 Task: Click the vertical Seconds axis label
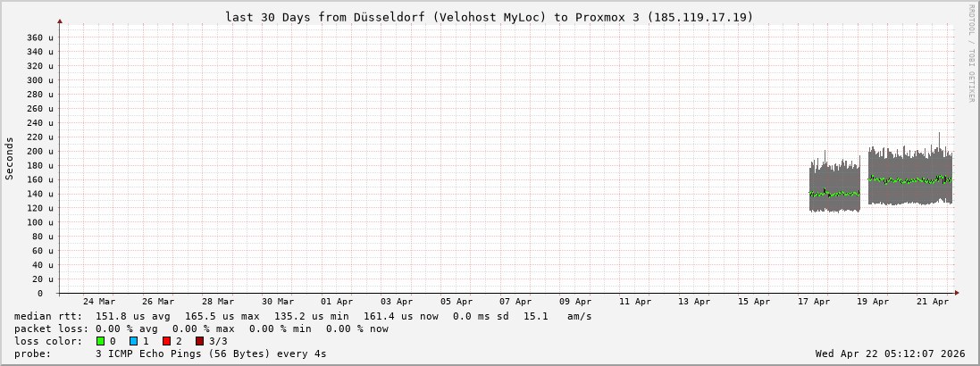10,158
